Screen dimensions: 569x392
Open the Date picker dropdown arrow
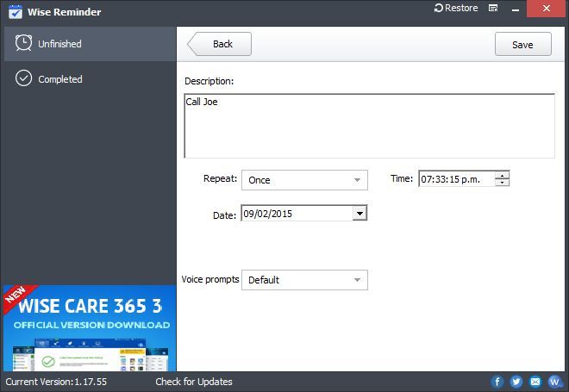[x=360, y=214]
